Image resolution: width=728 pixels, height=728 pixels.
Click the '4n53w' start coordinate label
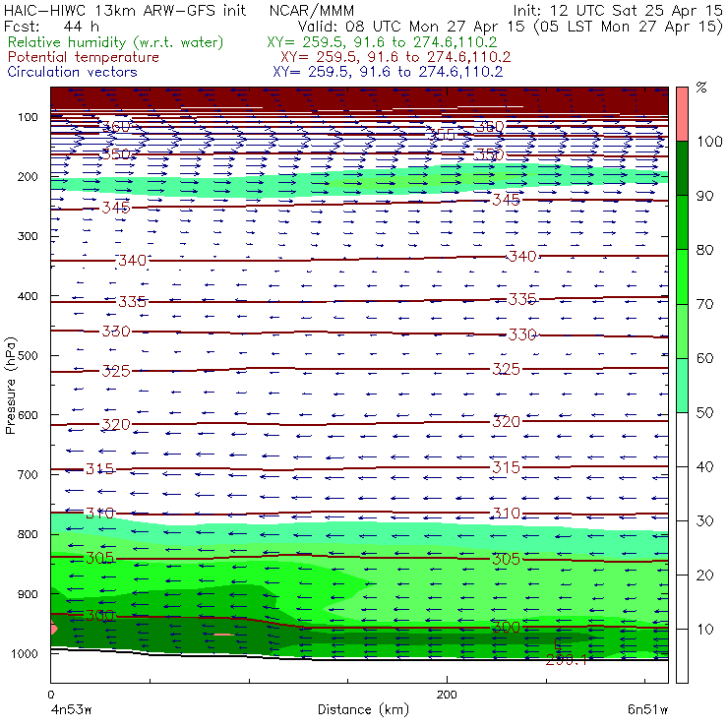[71, 710]
